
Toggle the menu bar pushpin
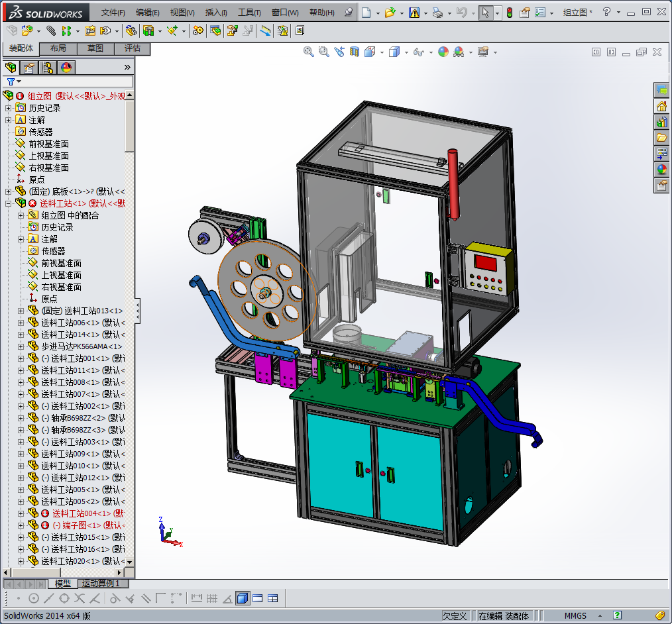[349, 13]
